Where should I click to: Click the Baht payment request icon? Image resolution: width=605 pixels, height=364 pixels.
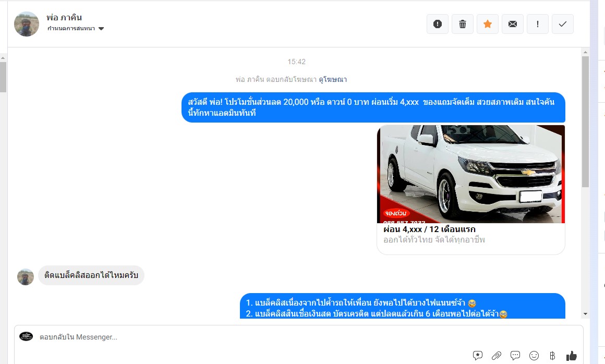coord(552,356)
